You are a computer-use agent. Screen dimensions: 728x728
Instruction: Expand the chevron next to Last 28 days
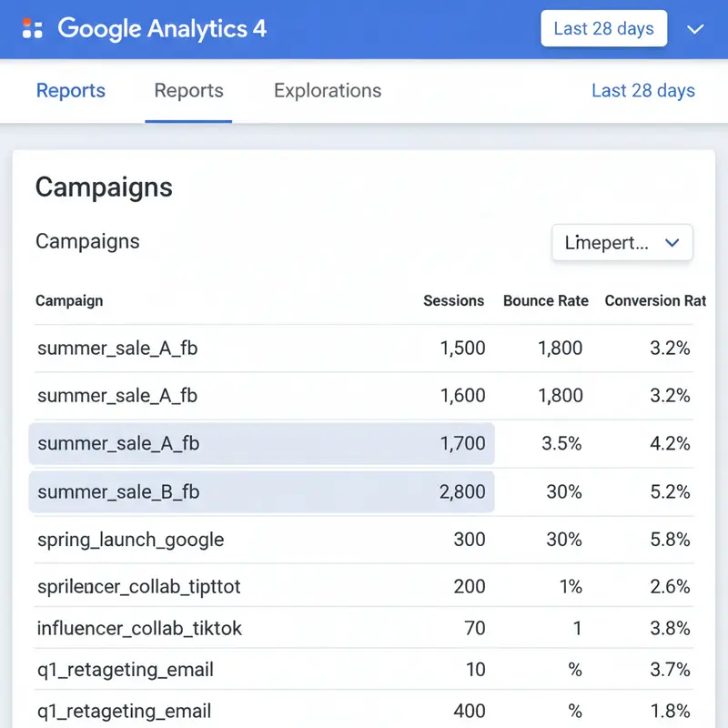(696, 29)
